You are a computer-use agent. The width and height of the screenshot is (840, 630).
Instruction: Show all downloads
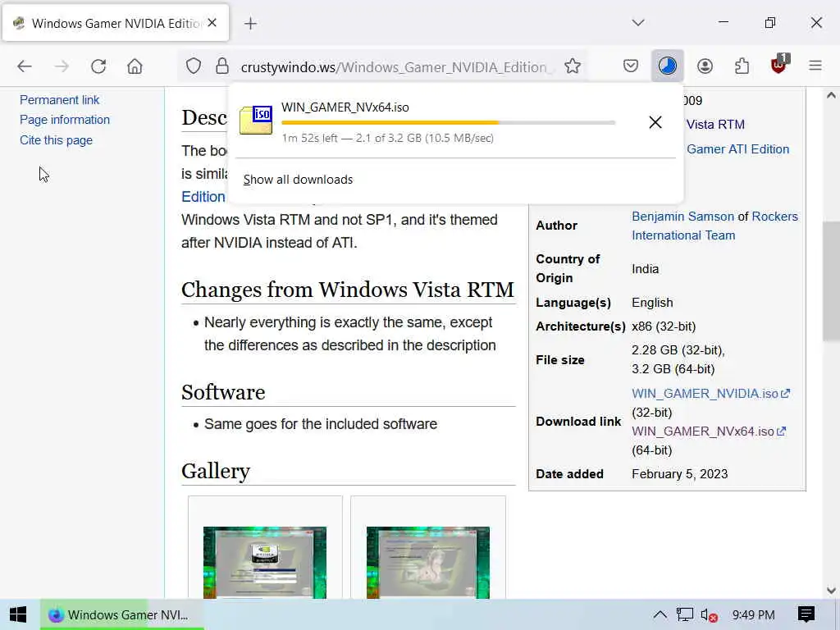299,180
